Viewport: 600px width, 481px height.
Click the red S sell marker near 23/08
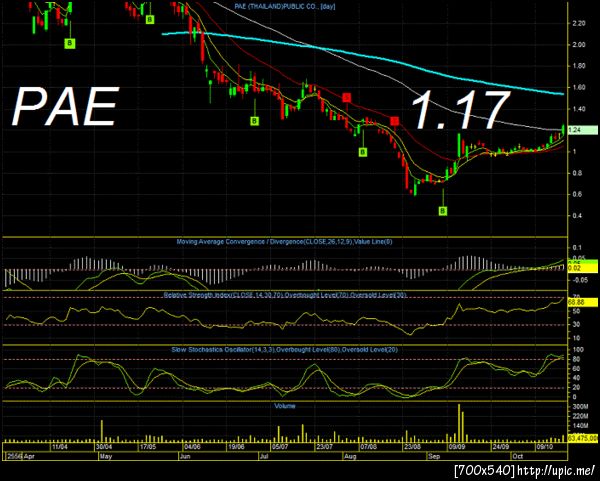[395, 121]
